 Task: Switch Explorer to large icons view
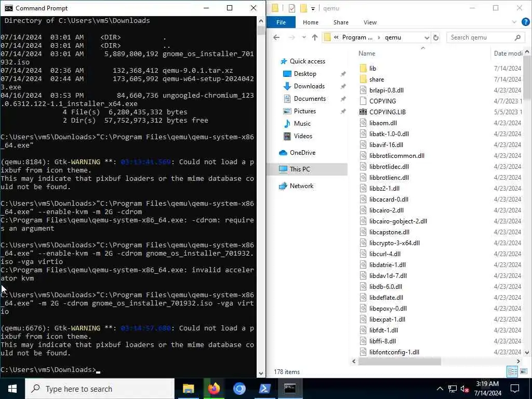pos(524,371)
